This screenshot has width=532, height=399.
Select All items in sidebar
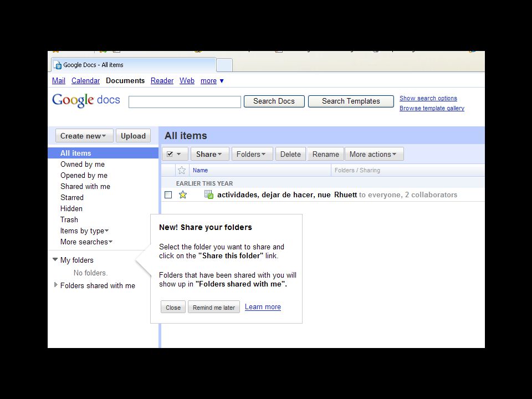point(103,153)
